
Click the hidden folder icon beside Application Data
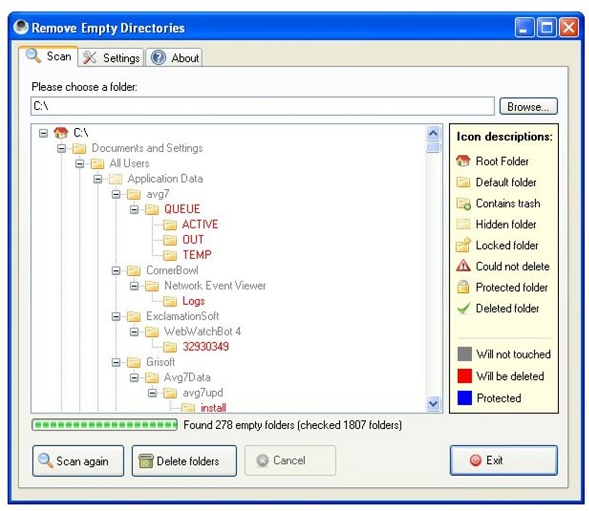[116, 179]
